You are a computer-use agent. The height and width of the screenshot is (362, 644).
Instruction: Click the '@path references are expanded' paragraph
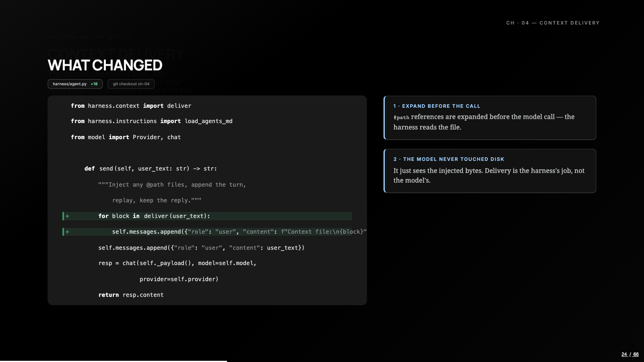tap(484, 122)
